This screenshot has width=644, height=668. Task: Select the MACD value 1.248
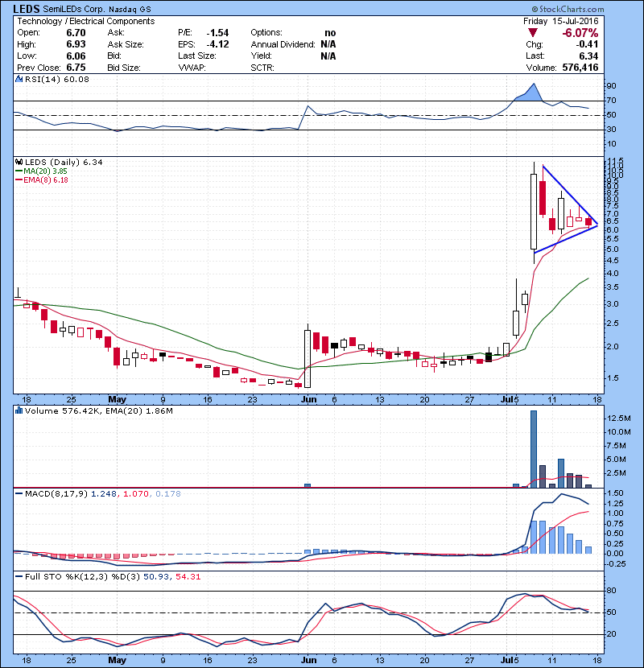coord(104,494)
